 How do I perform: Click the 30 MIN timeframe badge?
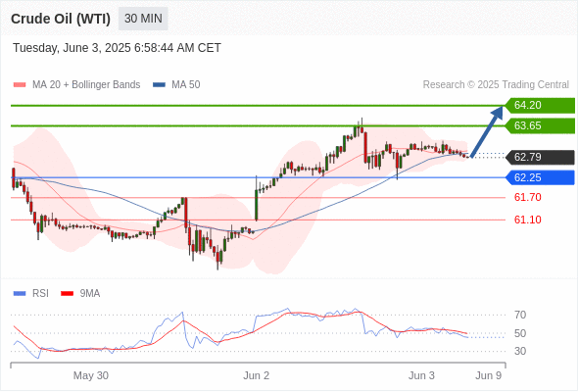point(143,19)
